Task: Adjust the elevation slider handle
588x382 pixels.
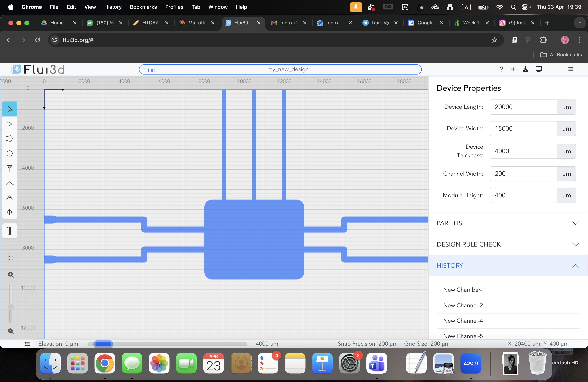Action: [103, 344]
